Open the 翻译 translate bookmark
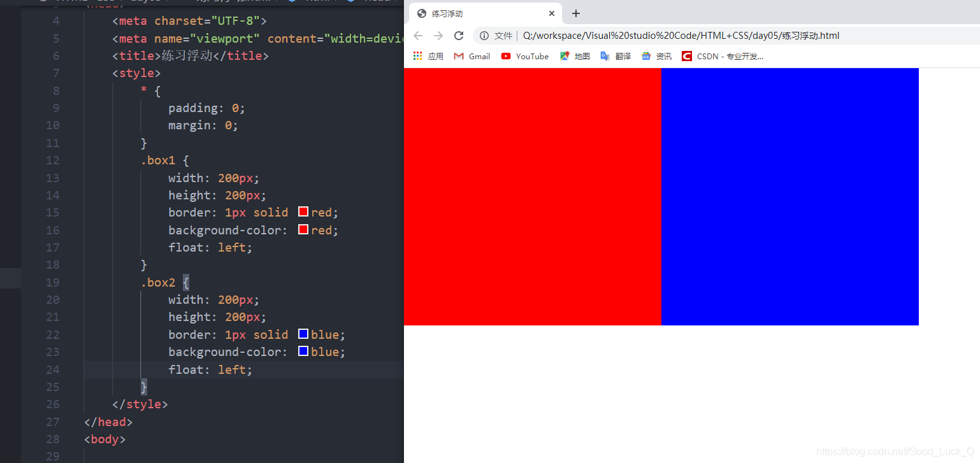The image size is (980, 463). click(616, 56)
